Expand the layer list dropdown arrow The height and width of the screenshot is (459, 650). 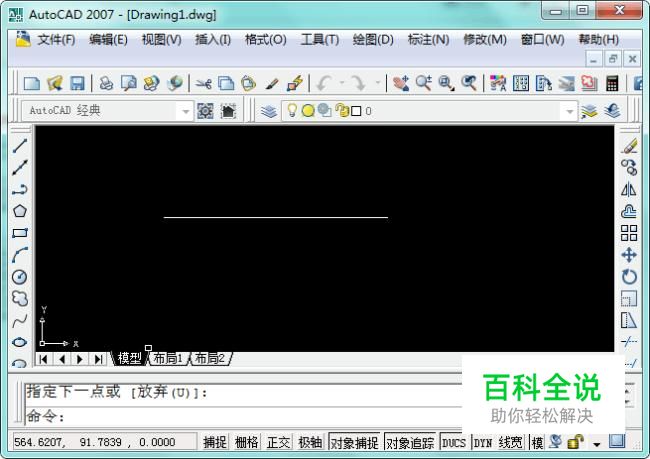pos(570,111)
